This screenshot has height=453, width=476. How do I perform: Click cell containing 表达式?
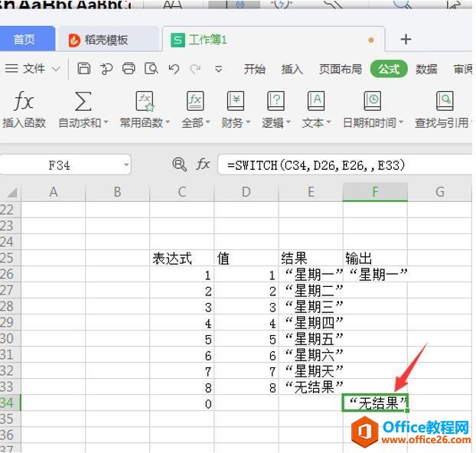pyautogui.click(x=182, y=259)
